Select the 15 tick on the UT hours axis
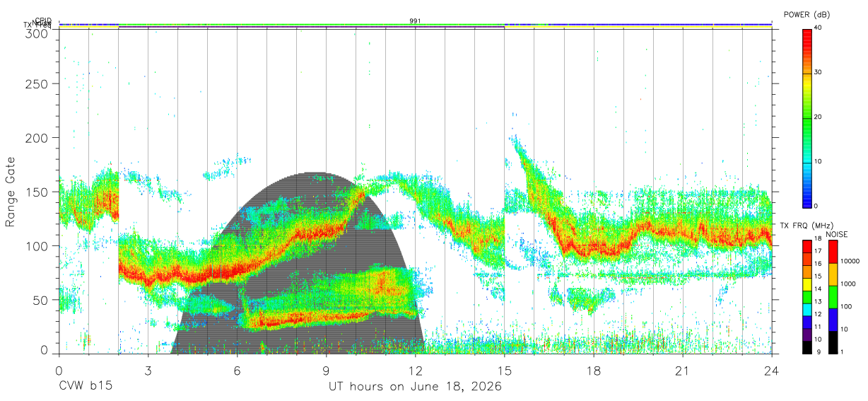Viewport: 868px width, 401px height. pyautogui.click(x=504, y=371)
